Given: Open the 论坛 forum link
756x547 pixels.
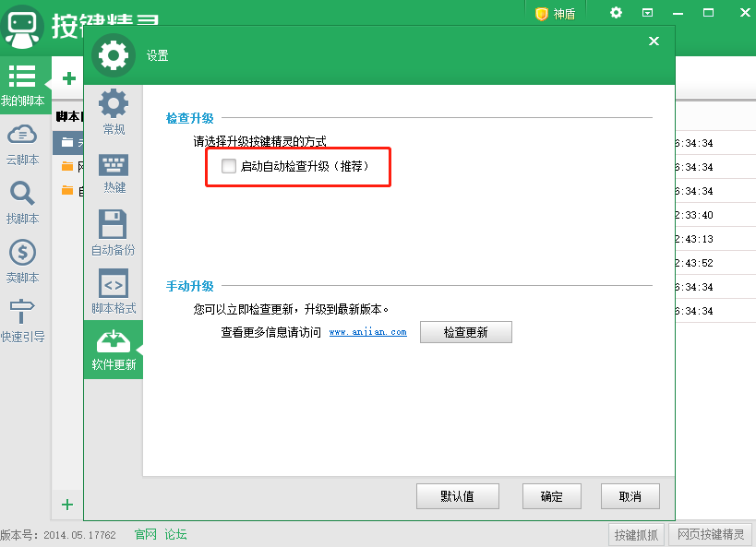Looking at the screenshot, I should point(175,534).
